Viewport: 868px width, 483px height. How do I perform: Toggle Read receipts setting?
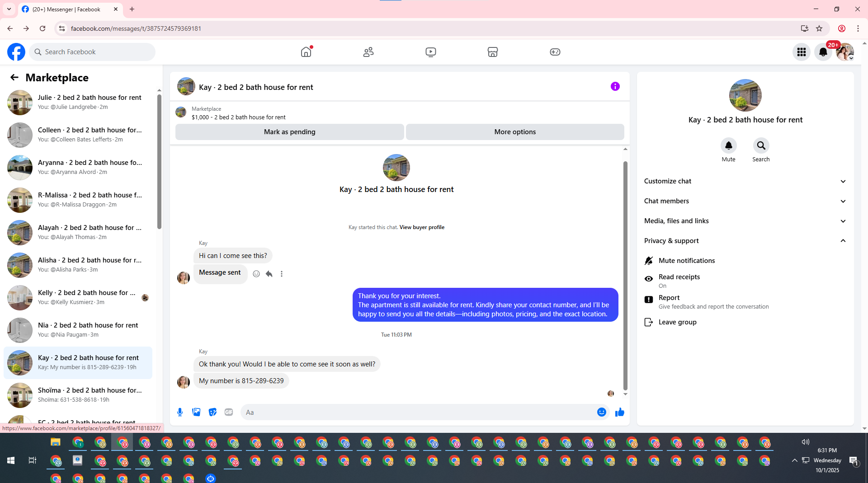point(745,281)
